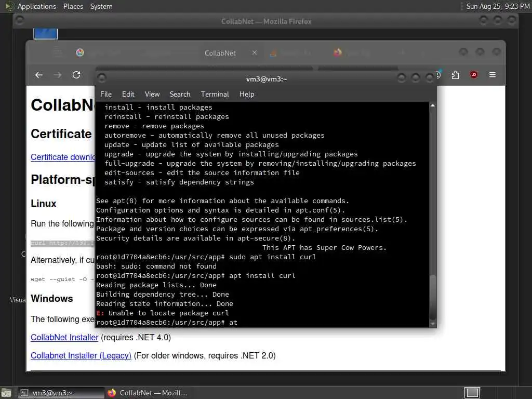
Task: Open the Applications menu in the top panel
Action: pos(37,6)
